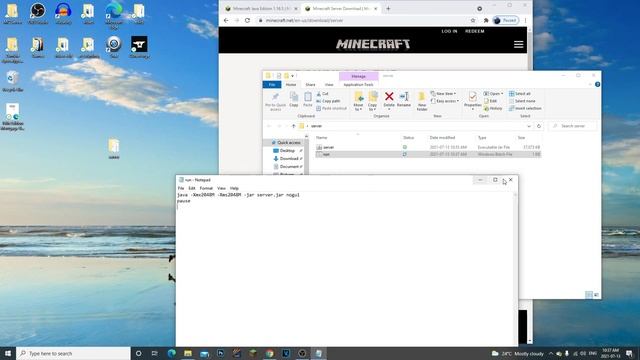This screenshot has height=360, width=640.
Task: Open Notepad Edit menu
Action: (x=192, y=188)
